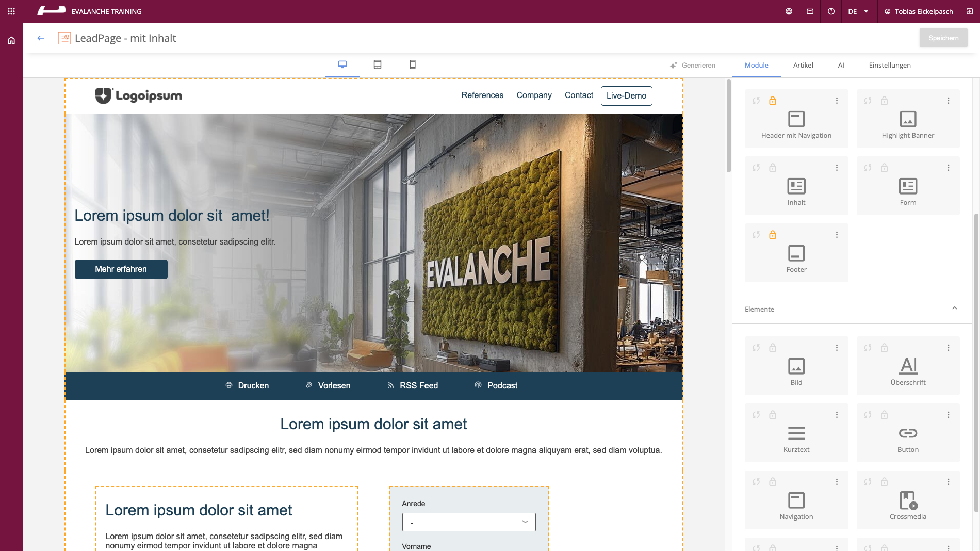980x551 pixels.
Task: Open the user menu Tobias Eickelpasch
Action: [919, 11]
